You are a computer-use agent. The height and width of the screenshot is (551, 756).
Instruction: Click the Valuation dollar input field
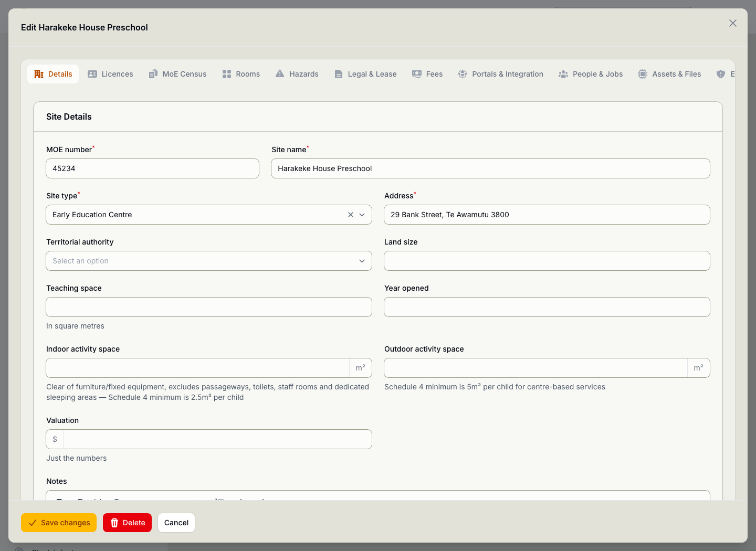[x=218, y=439]
